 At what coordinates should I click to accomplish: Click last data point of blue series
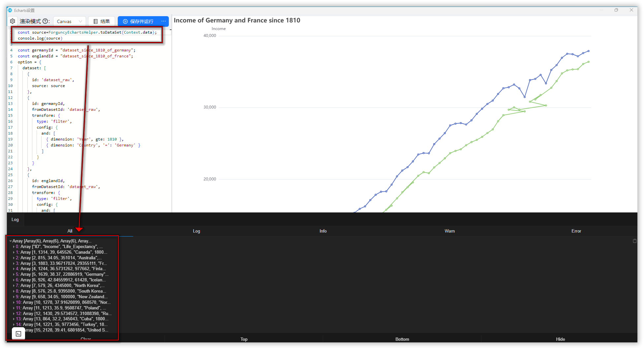point(589,51)
